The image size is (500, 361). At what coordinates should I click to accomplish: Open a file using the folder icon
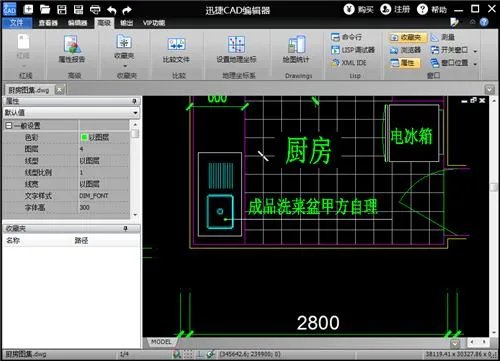point(45,9)
